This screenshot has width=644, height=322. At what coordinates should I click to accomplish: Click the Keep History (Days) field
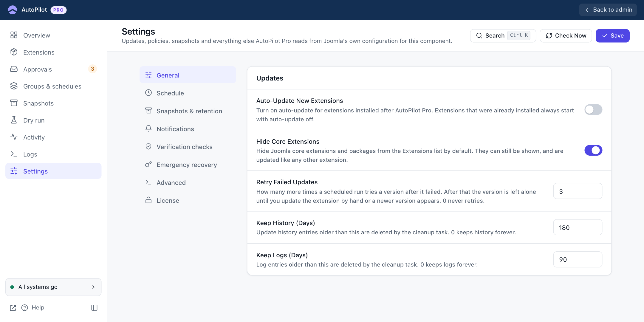click(578, 227)
